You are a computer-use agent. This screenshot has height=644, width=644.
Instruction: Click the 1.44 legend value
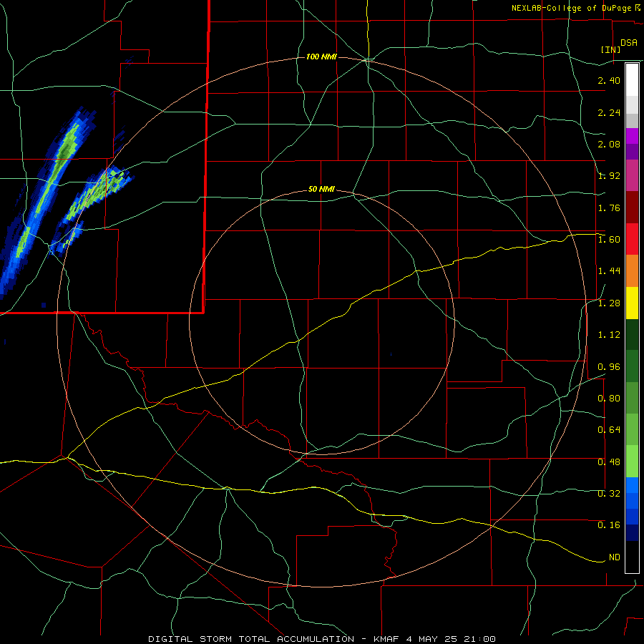(609, 271)
